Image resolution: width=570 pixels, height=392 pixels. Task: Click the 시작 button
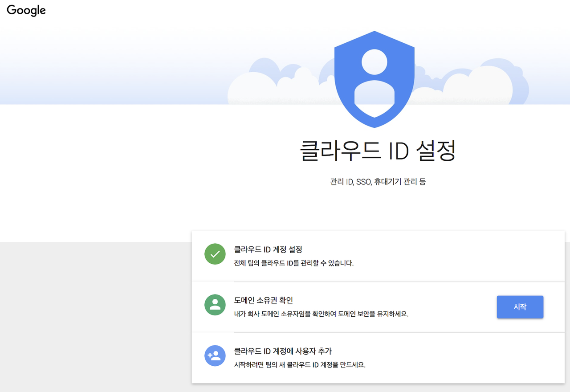520,307
